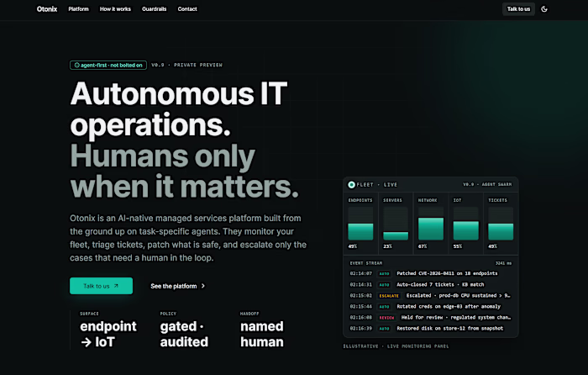Click the HANDOFF named human stat
The image size is (588, 375).
pos(262,330)
